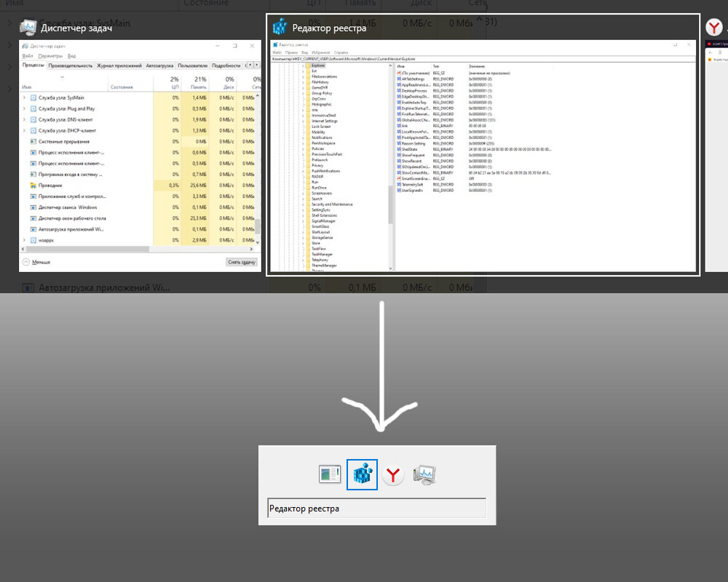The width and height of the screenshot is (728, 582).
Task: Click the Yandex Browser icon in the top switcher
Action: (714, 28)
